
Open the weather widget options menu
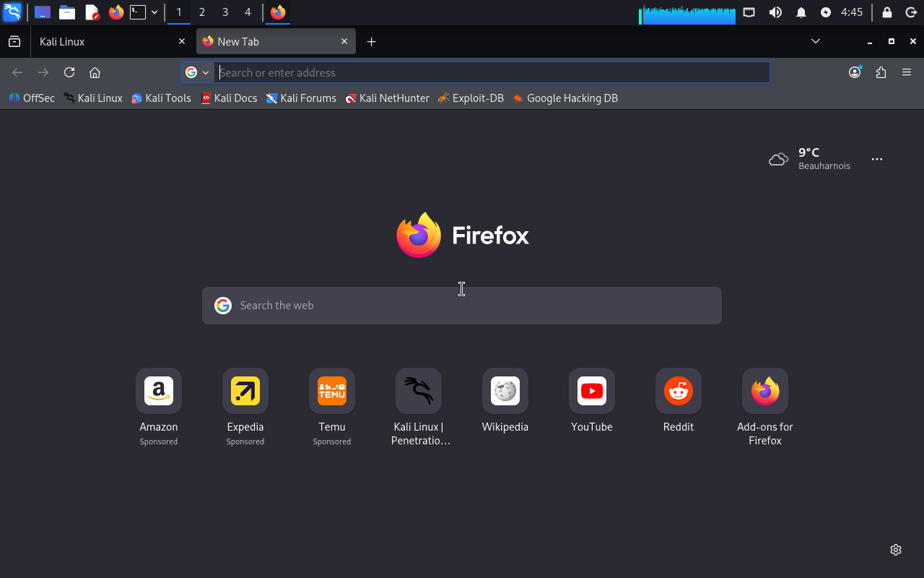point(877,159)
